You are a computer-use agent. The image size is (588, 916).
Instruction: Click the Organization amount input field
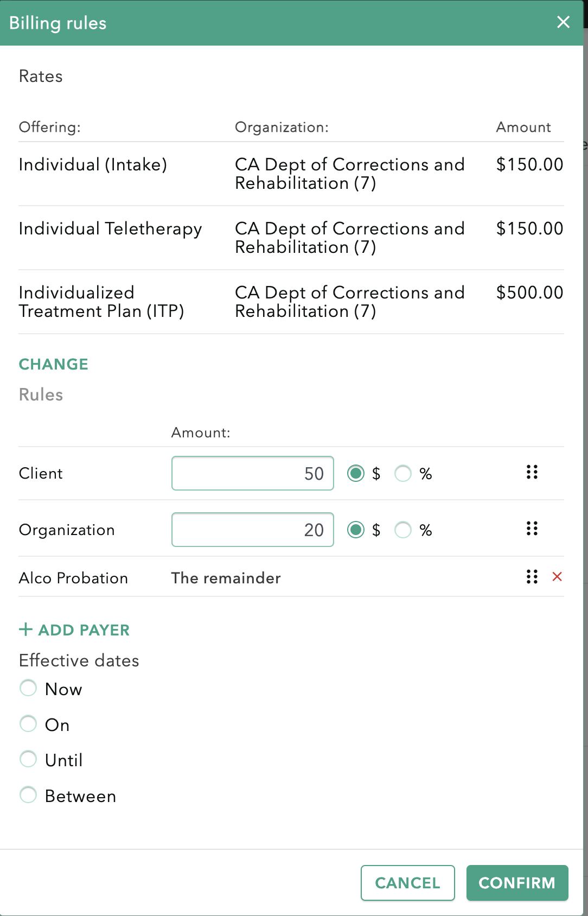tap(252, 530)
